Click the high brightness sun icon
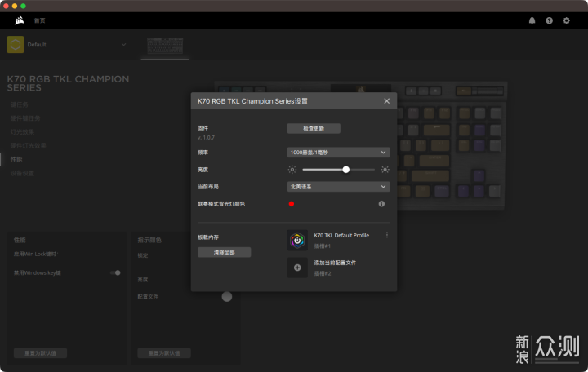The image size is (588, 372). (x=385, y=170)
